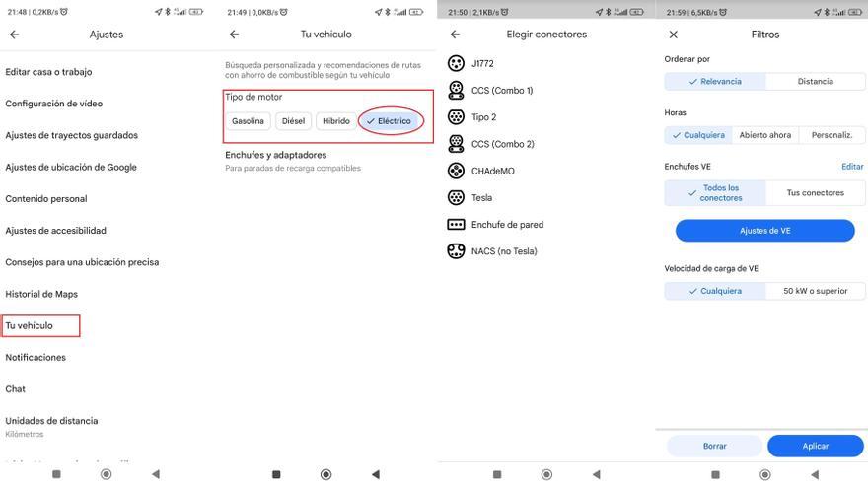
Task: Open Tu vehículo settings
Action: coord(30,326)
